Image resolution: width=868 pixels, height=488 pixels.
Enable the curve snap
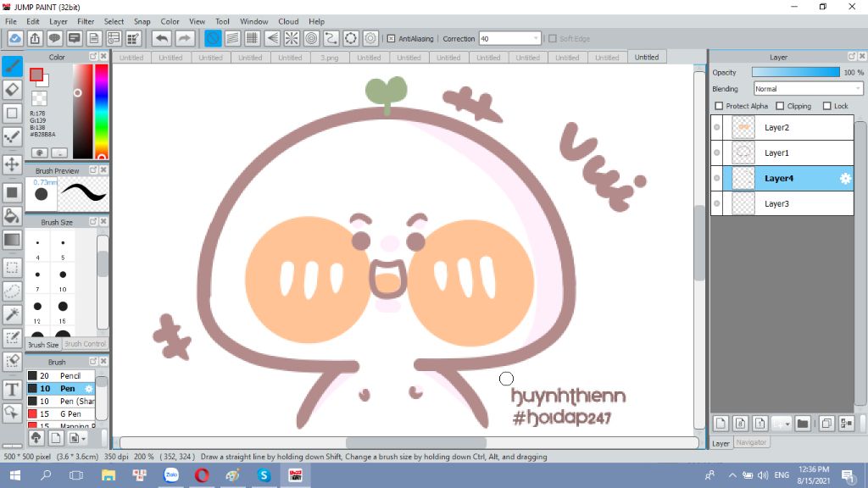(331, 39)
